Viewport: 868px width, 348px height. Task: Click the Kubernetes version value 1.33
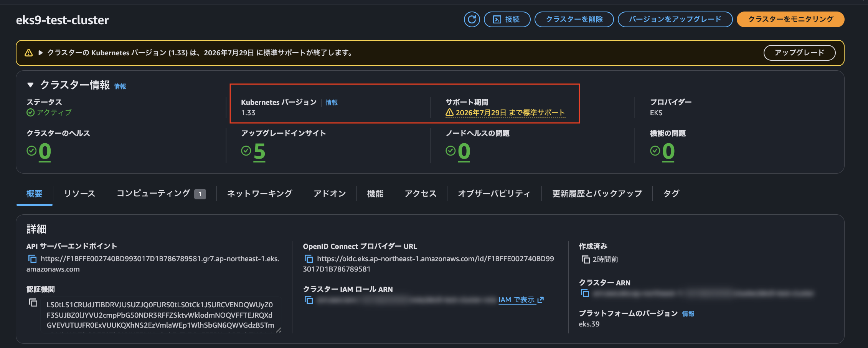click(x=248, y=113)
